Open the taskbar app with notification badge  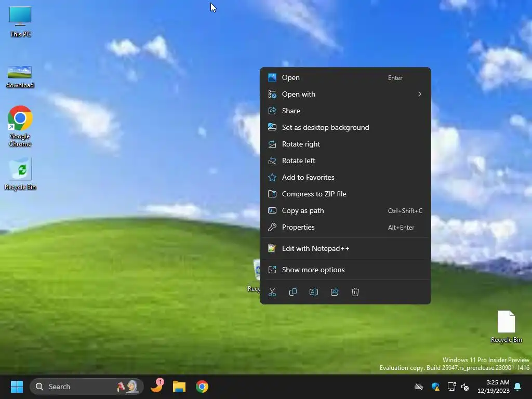click(x=157, y=386)
